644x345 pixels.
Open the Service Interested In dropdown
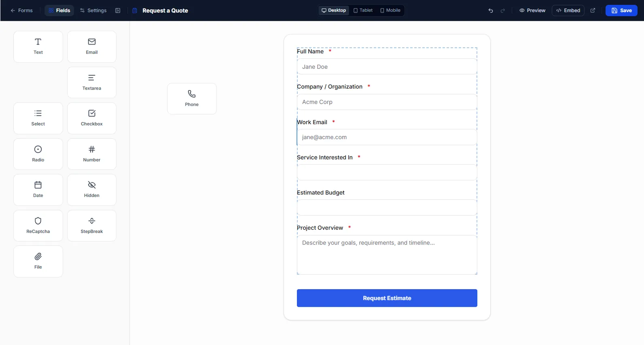coord(387,172)
